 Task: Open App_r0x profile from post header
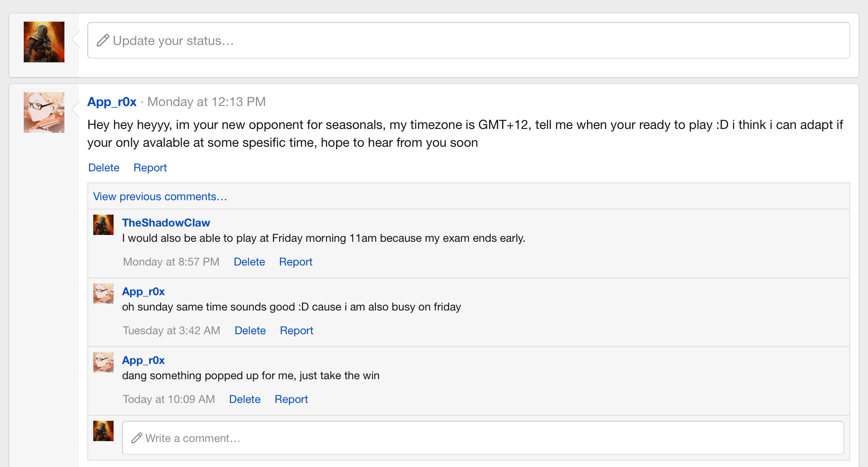coord(112,102)
